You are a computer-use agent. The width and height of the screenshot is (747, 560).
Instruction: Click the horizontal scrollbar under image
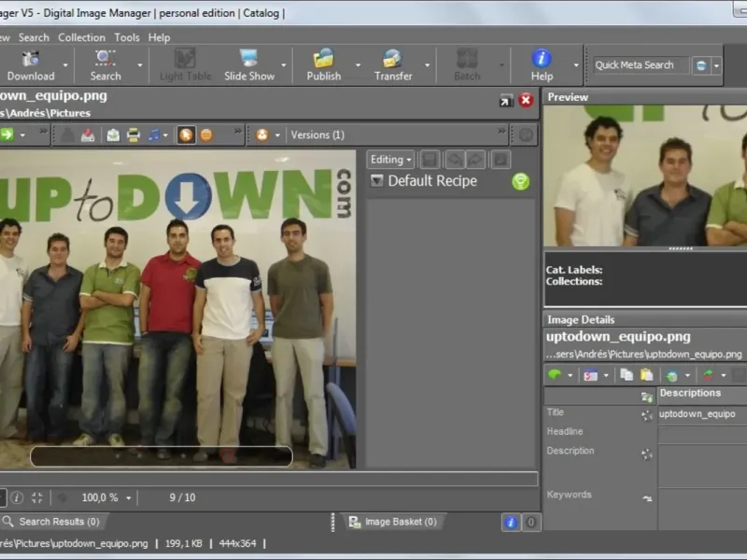pyautogui.click(x=269, y=479)
